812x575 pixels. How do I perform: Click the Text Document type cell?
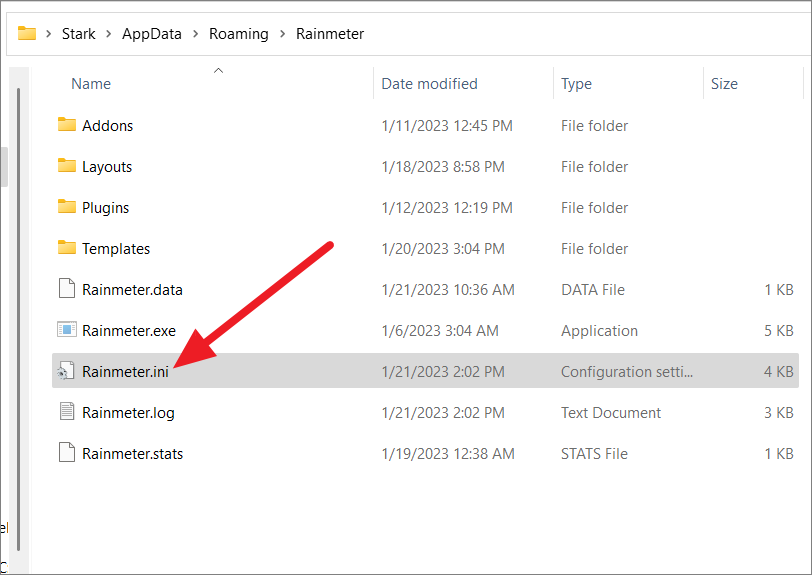(611, 413)
